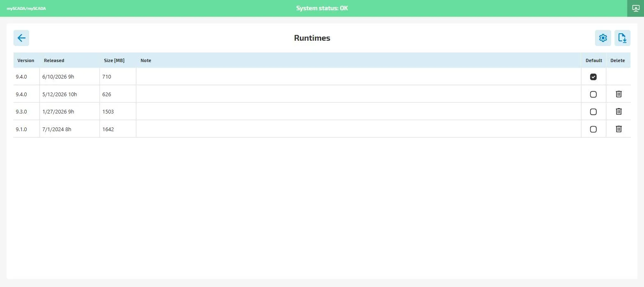The image size is (644, 287).
Task: Set 9.3.0 runtime as default
Action: click(x=593, y=112)
